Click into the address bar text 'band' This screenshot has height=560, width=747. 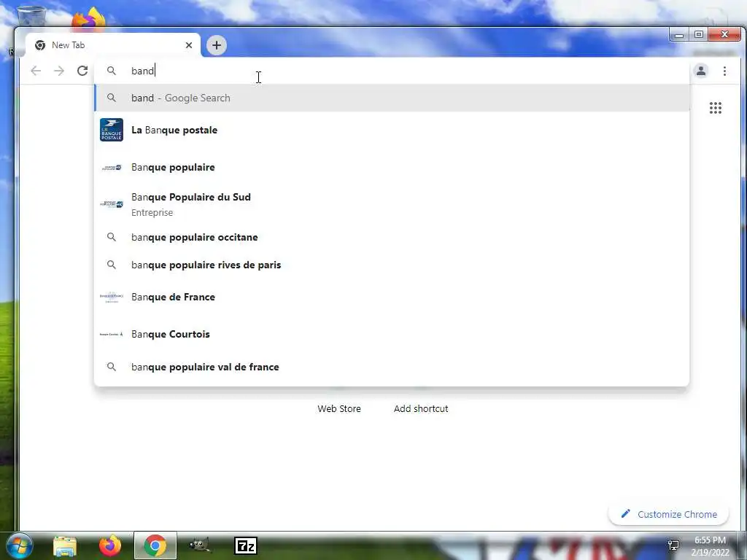143,71
